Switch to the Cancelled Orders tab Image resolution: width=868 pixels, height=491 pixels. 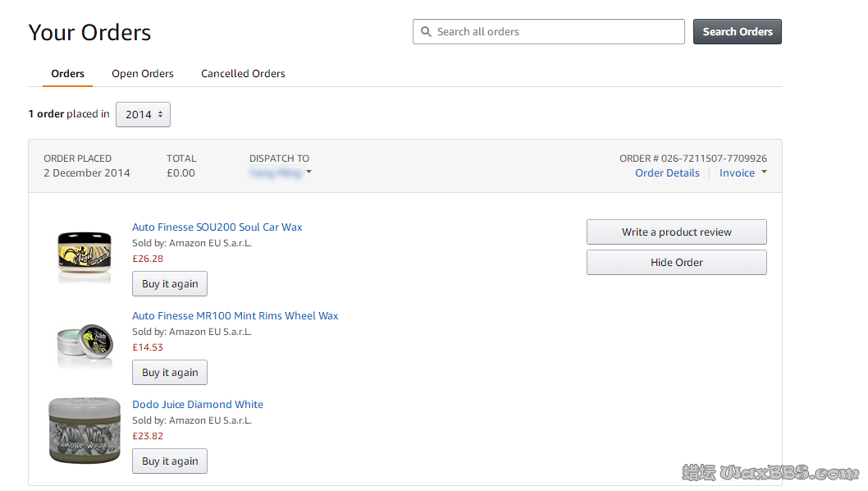click(243, 74)
